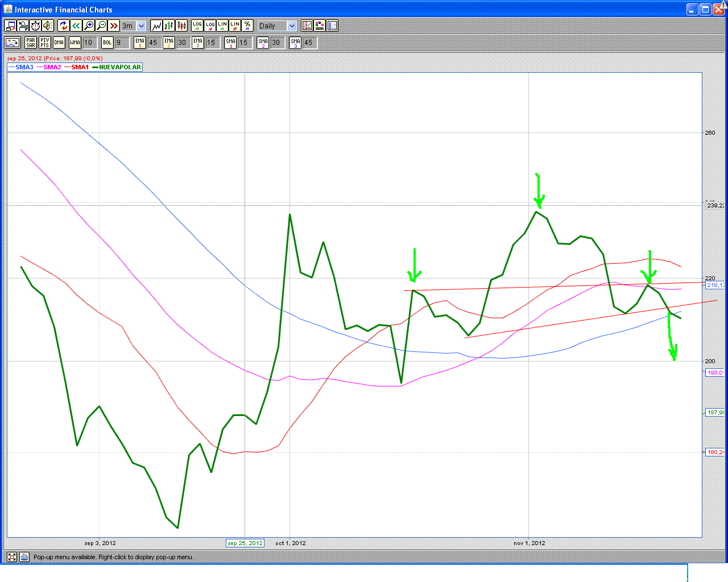Click the print icon in status bar
The height and width of the screenshot is (582, 728).
(24, 557)
